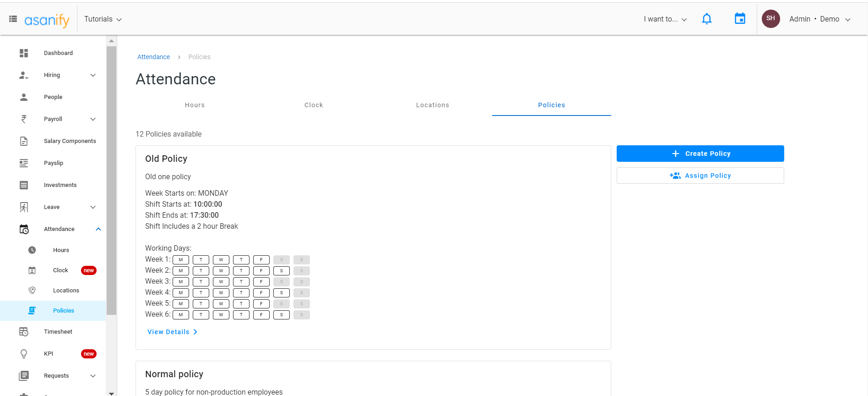The height and width of the screenshot is (396, 868).
Task: Expand the Tutorials dropdown
Action: point(103,19)
